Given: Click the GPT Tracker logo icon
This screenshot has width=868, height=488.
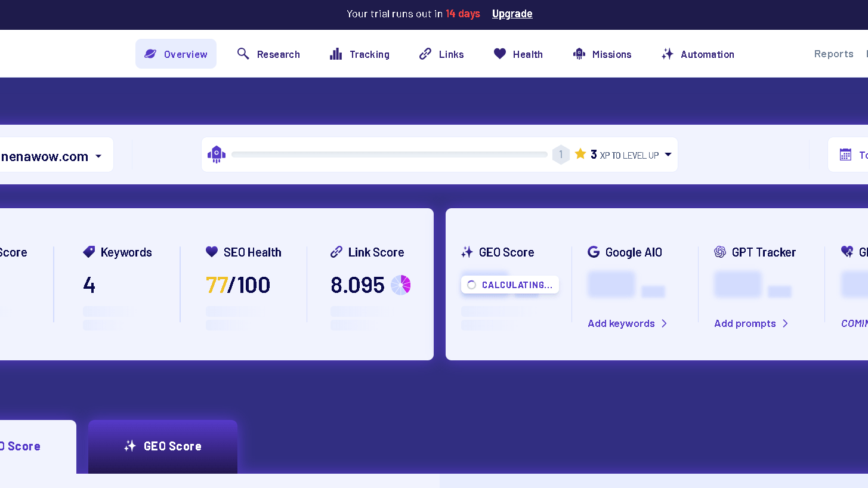Looking at the screenshot, I should coord(720,252).
